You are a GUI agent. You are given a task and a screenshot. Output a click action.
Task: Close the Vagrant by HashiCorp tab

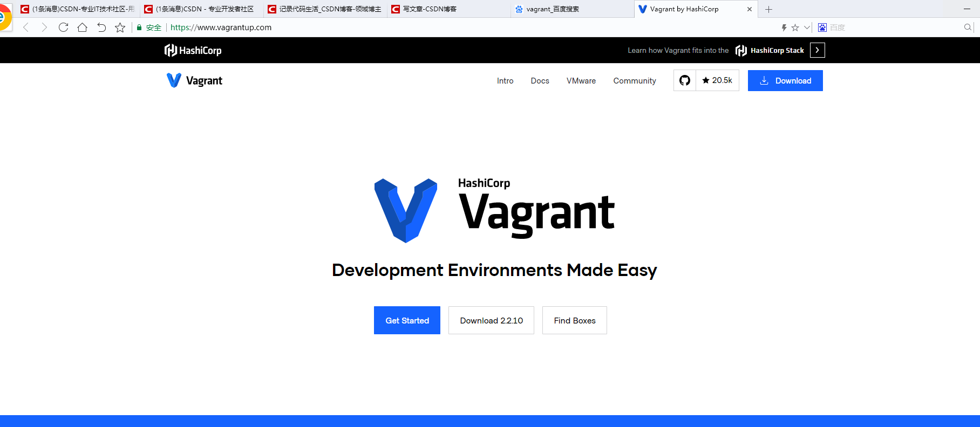749,9
